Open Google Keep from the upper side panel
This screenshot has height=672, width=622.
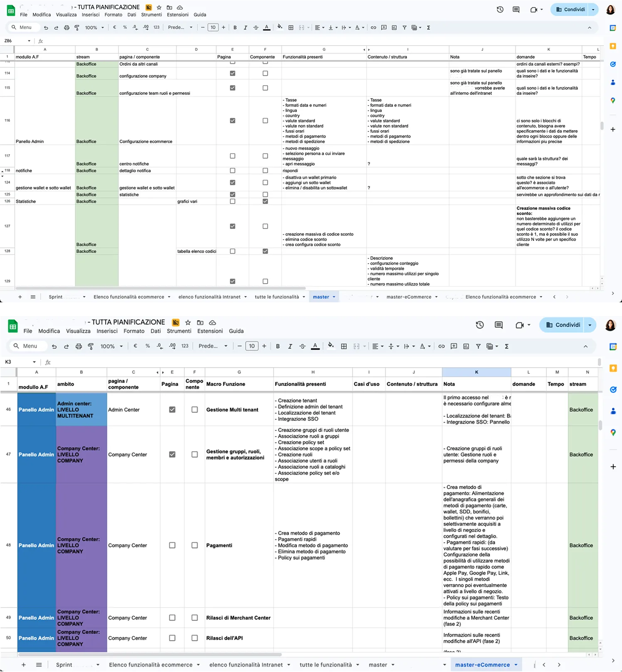pyautogui.click(x=612, y=46)
